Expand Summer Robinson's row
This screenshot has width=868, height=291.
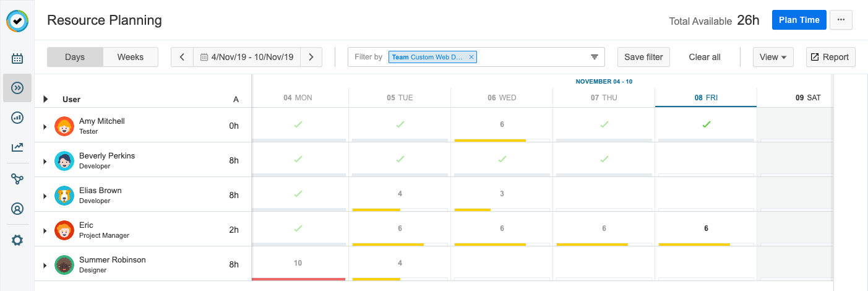[x=45, y=266]
